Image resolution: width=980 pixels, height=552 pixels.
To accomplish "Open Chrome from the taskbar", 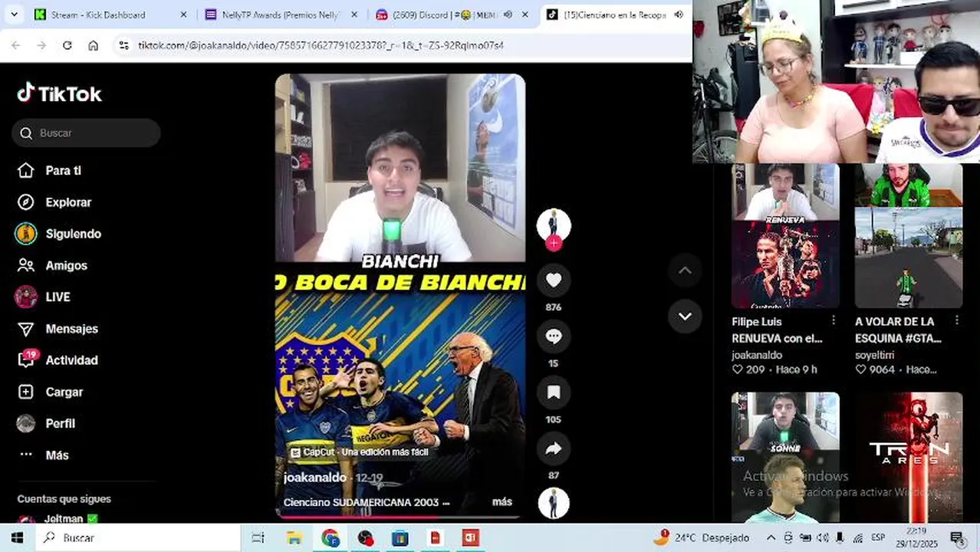I will pos(331,537).
